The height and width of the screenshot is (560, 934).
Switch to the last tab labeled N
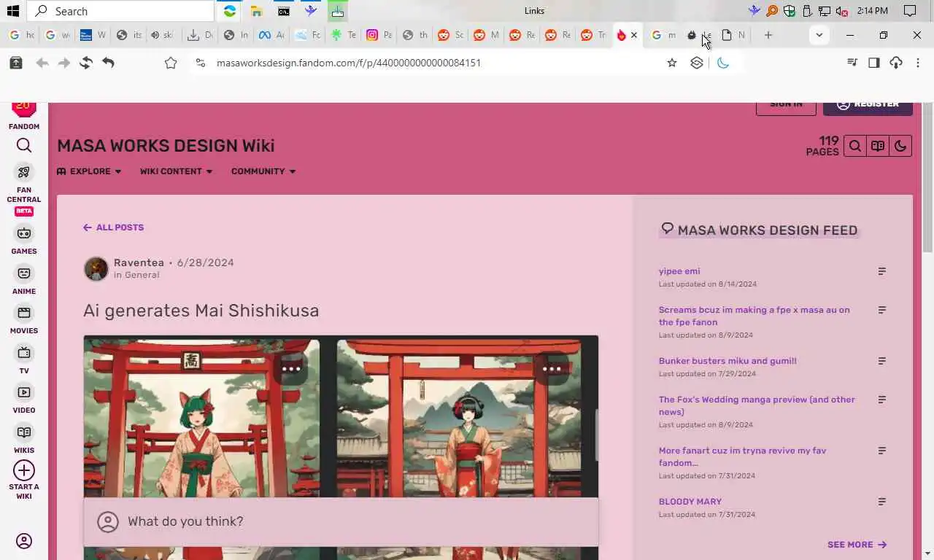pyautogui.click(x=733, y=35)
